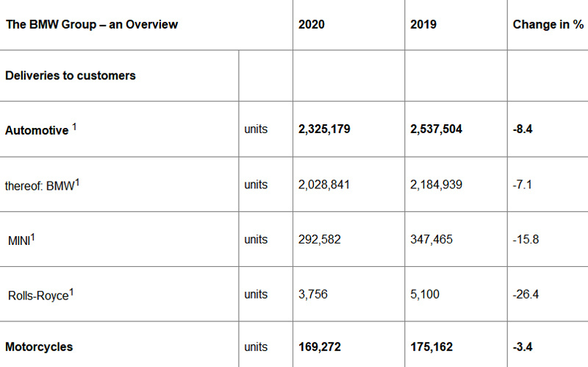Select Motorcycles 2019 value 175,162
This screenshot has height=367, width=588.
[431, 346]
